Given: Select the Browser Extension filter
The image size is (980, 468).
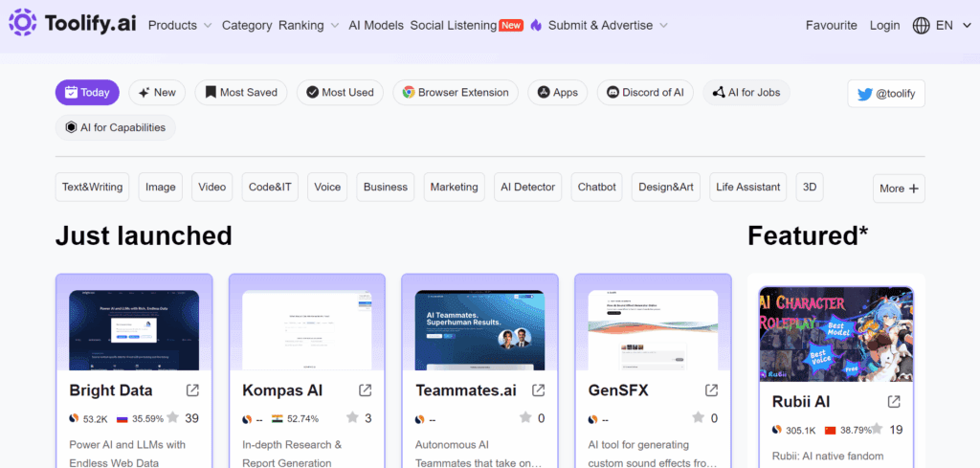Looking at the screenshot, I should tap(456, 93).
